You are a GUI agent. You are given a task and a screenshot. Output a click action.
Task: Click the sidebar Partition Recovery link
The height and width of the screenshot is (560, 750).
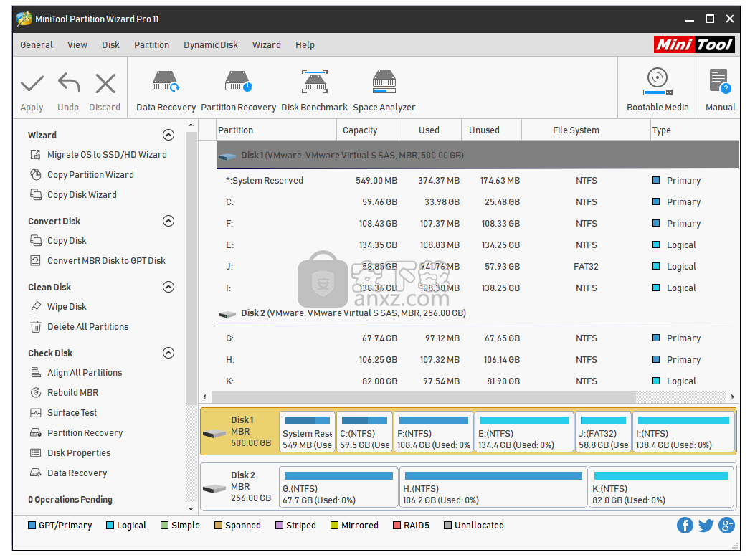[x=85, y=433]
